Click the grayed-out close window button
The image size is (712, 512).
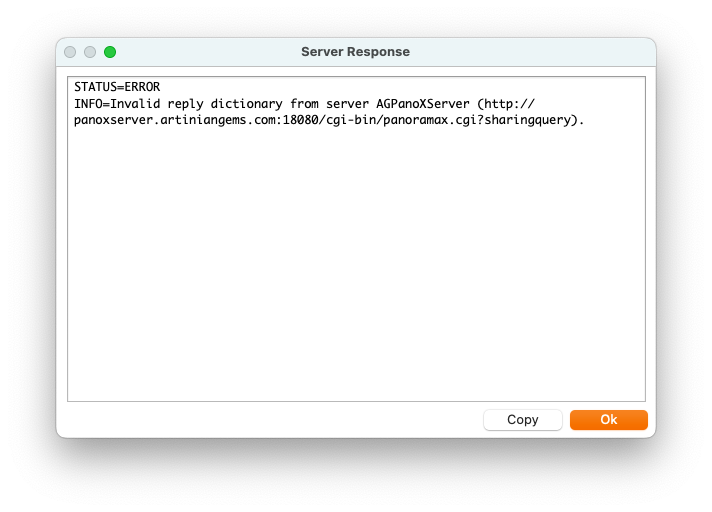70,52
